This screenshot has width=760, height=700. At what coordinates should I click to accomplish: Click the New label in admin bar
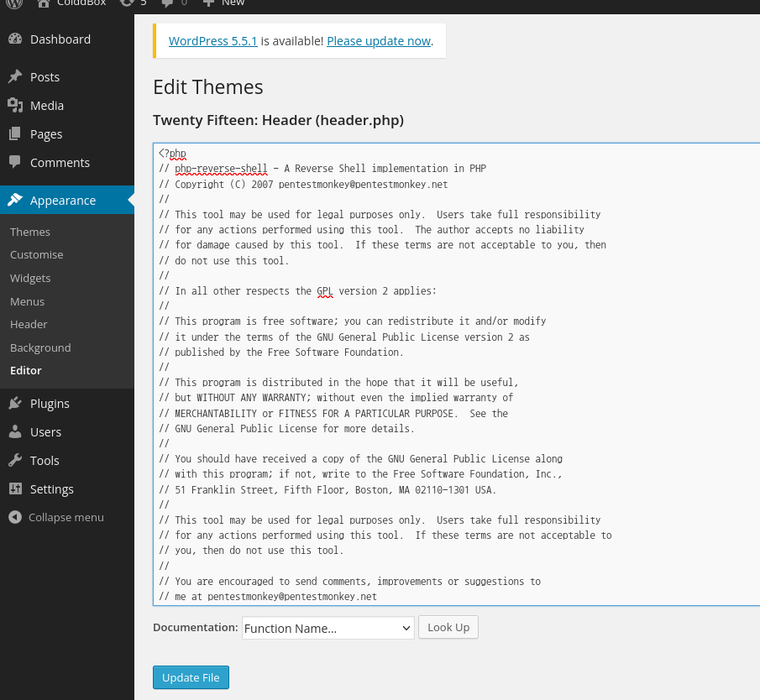[233, 3]
